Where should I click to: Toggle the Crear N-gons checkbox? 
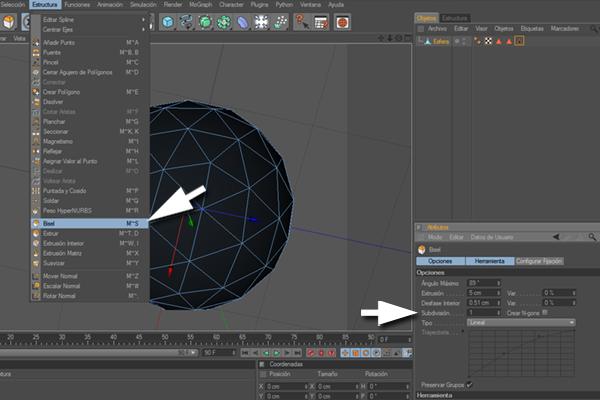545,313
